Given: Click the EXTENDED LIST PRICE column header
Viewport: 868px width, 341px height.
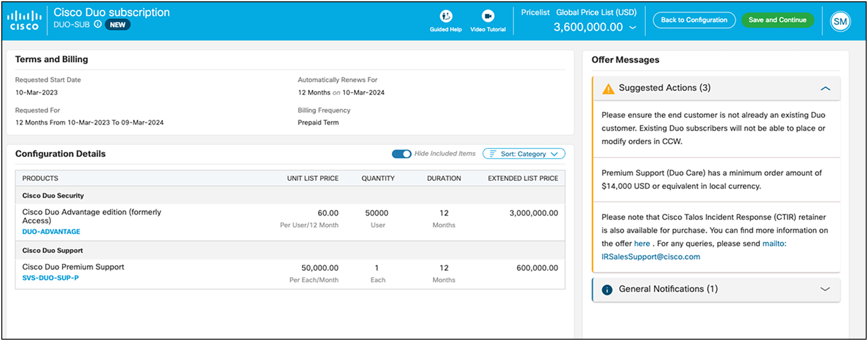Looking at the screenshot, I should (x=523, y=178).
